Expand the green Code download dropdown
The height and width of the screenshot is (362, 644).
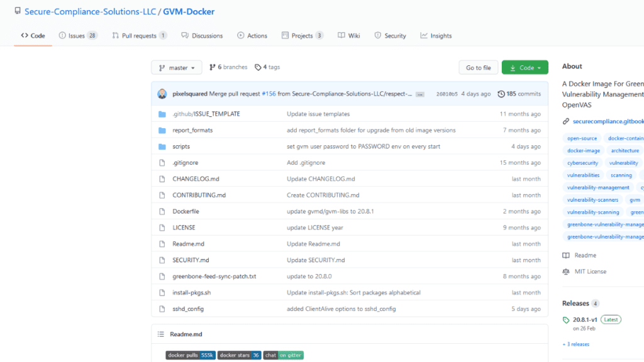[x=525, y=68]
